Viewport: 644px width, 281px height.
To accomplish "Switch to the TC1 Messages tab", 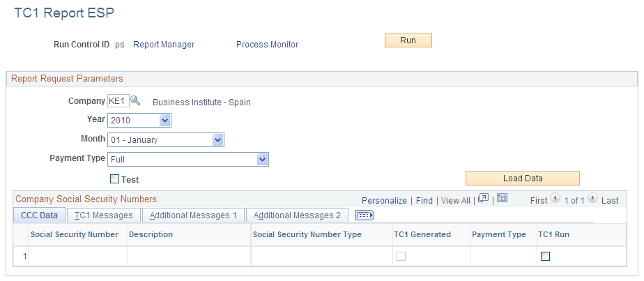I will click(x=103, y=215).
